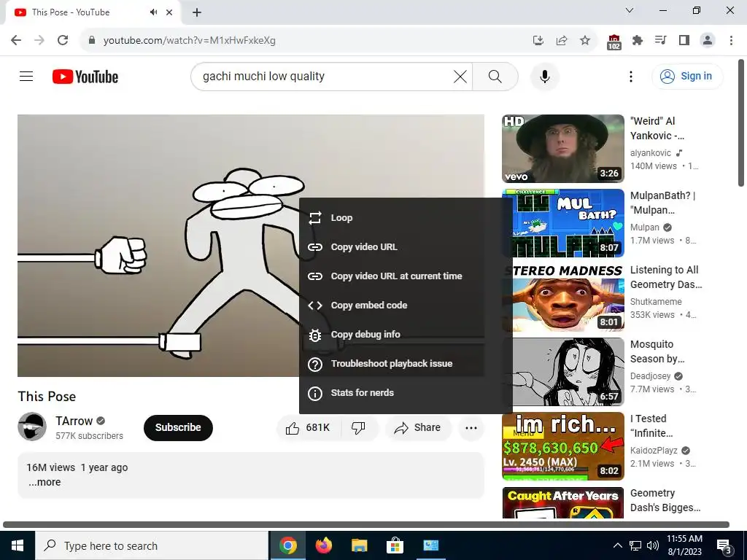Clear the search box with X

pos(460,76)
